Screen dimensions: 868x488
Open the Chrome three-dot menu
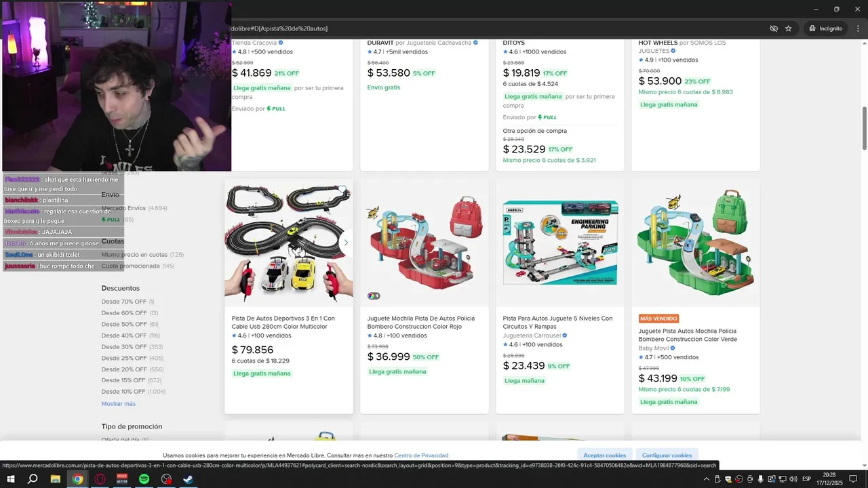point(857,28)
